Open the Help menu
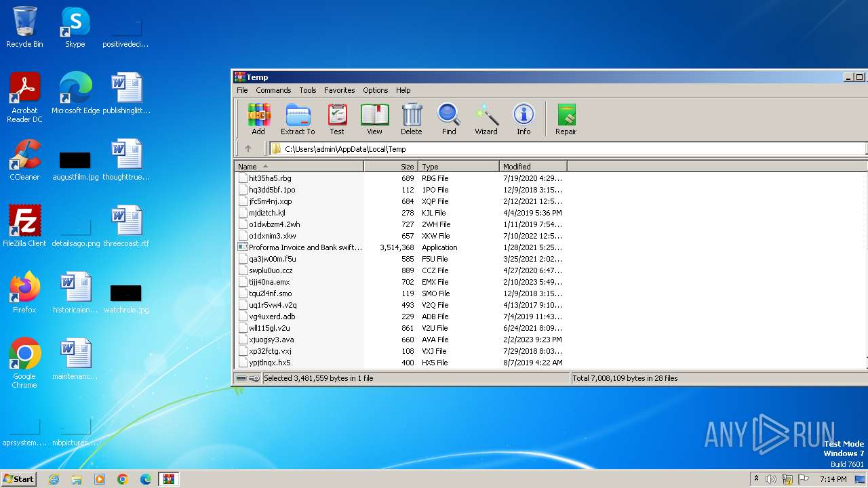Image resolution: width=868 pixels, height=488 pixels. [x=403, y=90]
